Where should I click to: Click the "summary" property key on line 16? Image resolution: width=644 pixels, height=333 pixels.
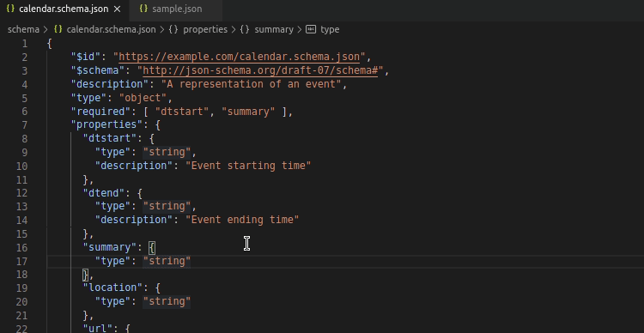110,247
